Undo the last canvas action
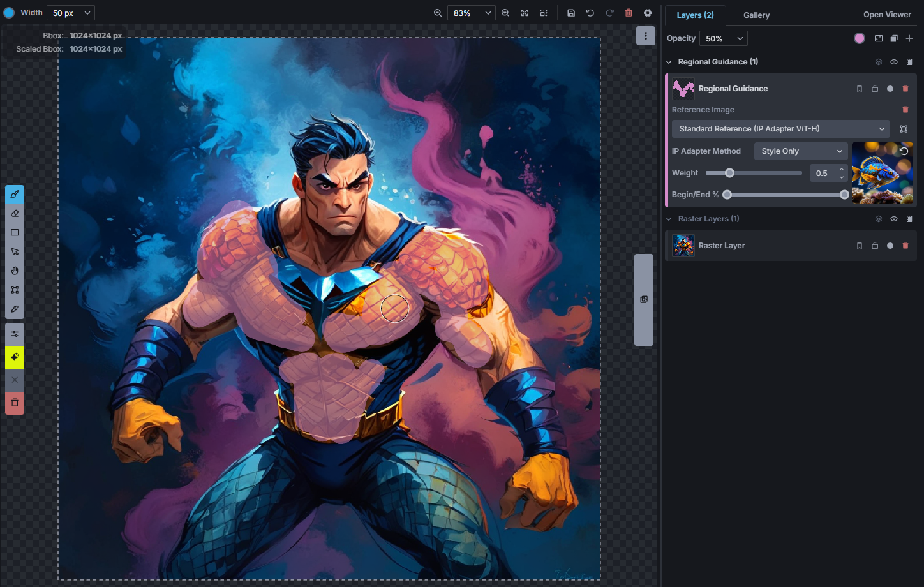Viewport: 924px width, 587px height. (x=590, y=13)
